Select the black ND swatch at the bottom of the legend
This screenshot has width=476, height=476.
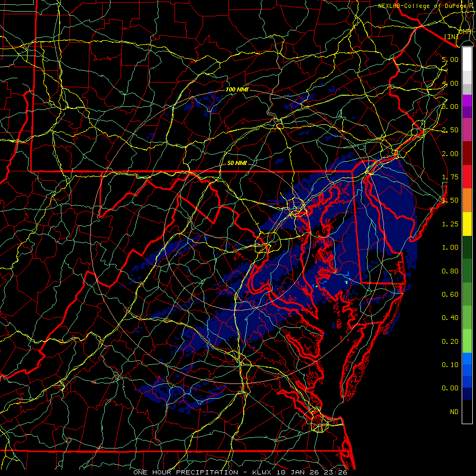[x=467, y=411]
